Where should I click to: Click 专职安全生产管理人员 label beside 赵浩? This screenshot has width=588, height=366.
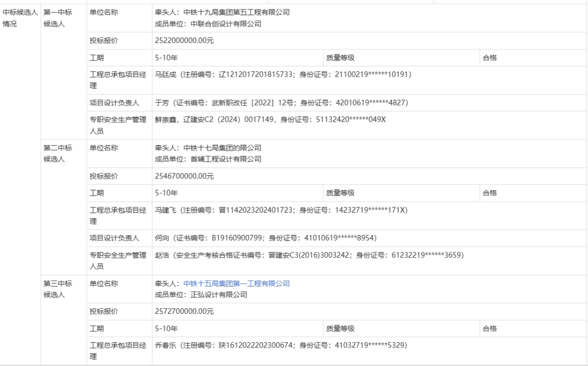[118, 260]
